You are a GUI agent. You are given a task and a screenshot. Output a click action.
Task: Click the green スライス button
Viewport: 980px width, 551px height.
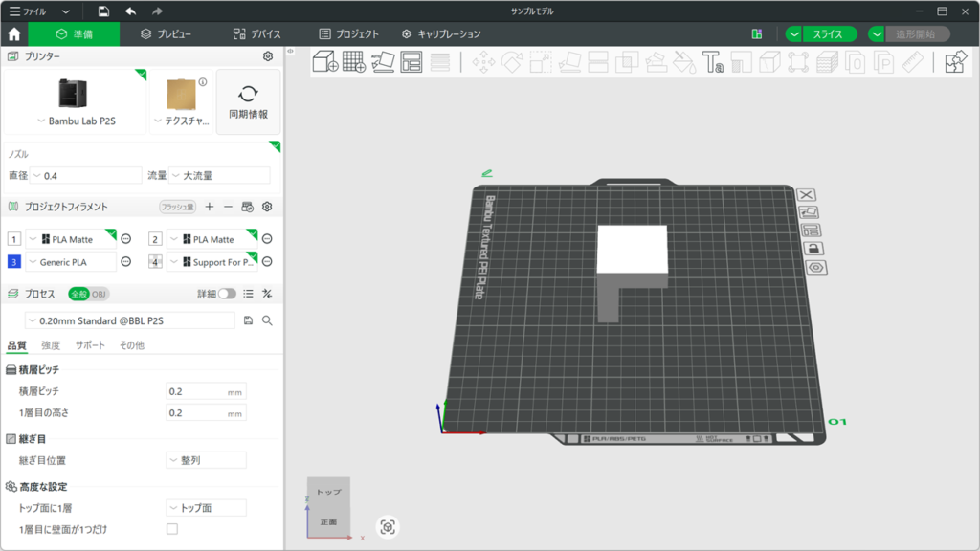coord(828,34)
